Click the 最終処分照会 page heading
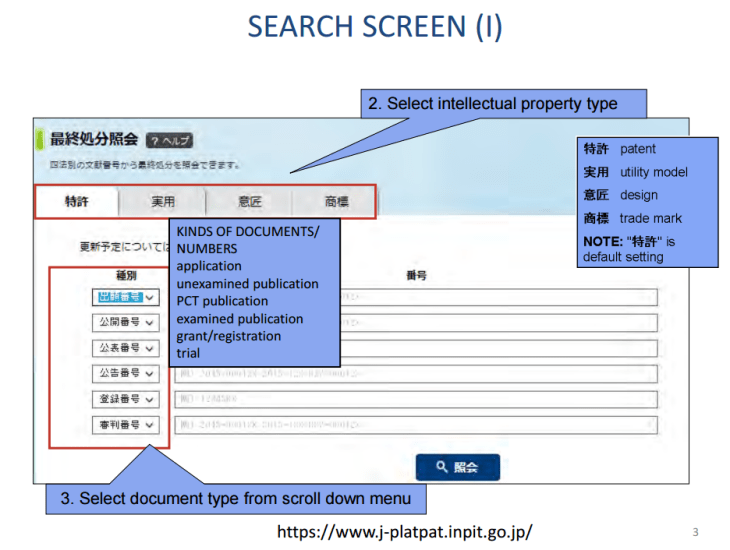This screenshot has height=550, width=730. click(94, 140)
